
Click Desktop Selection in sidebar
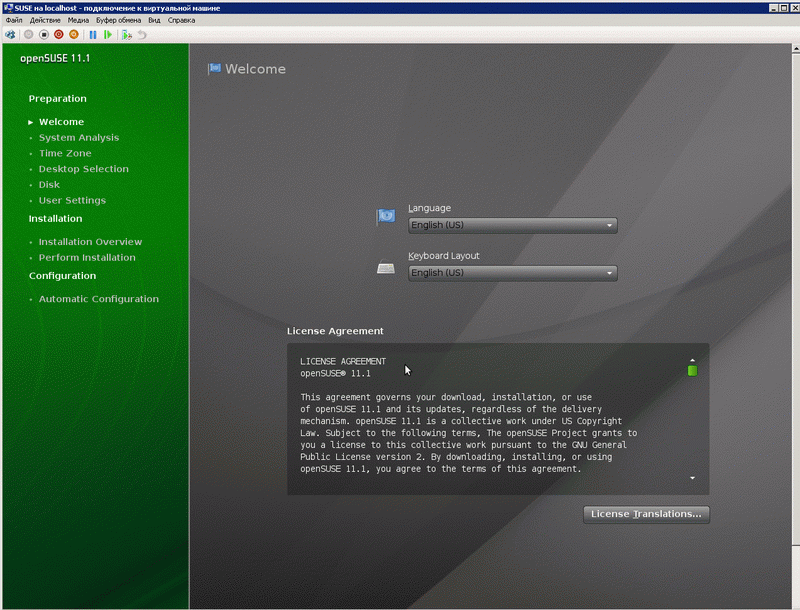84,169
